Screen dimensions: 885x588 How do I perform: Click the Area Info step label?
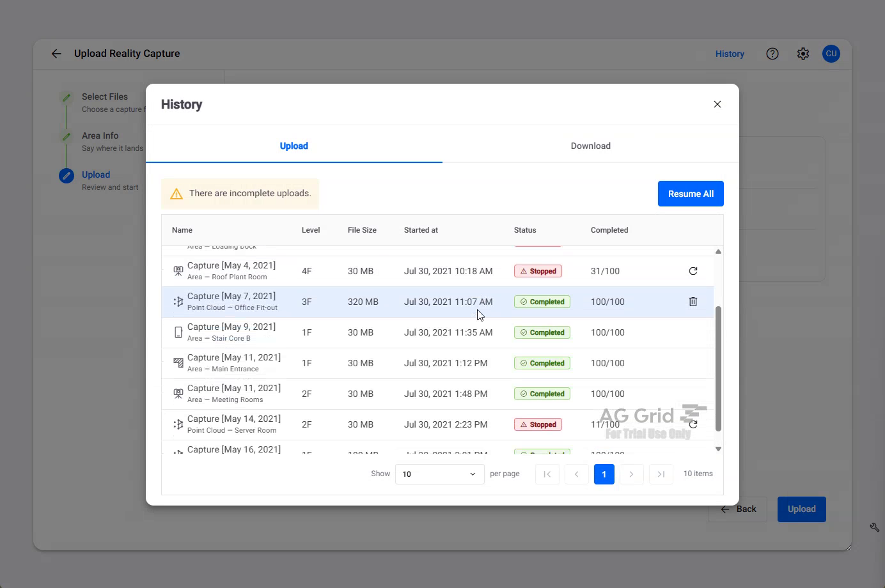[x=100, y=135]
